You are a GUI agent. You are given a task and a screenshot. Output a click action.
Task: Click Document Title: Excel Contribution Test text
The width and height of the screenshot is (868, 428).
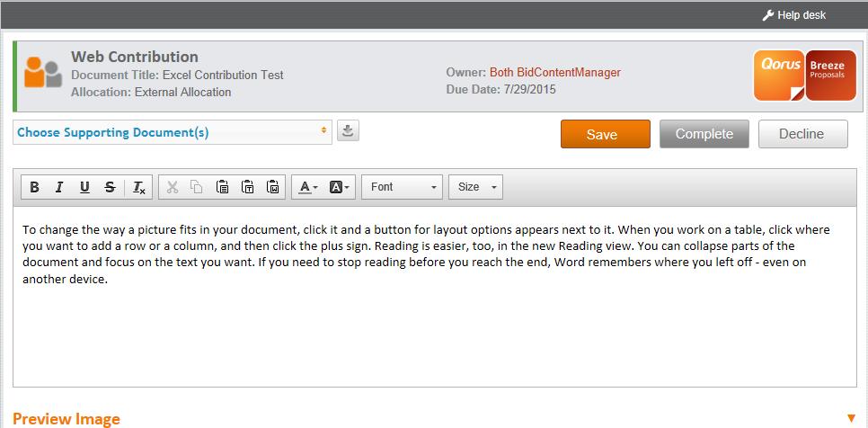coord(177,76)
